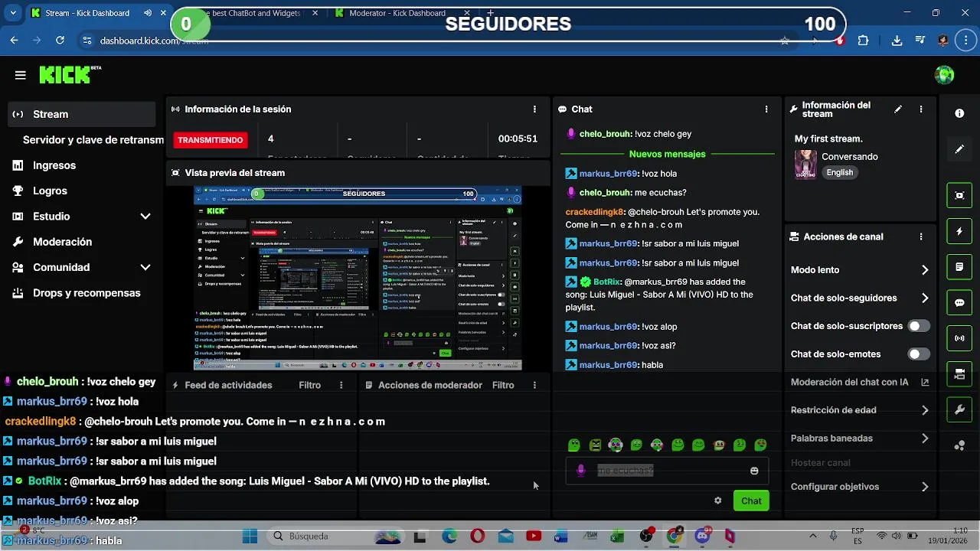The height and width of the screenshot is (551, 980).
Task: Click the three-dots icon at the sidebar bottom
Action: (x=959, y=446)
